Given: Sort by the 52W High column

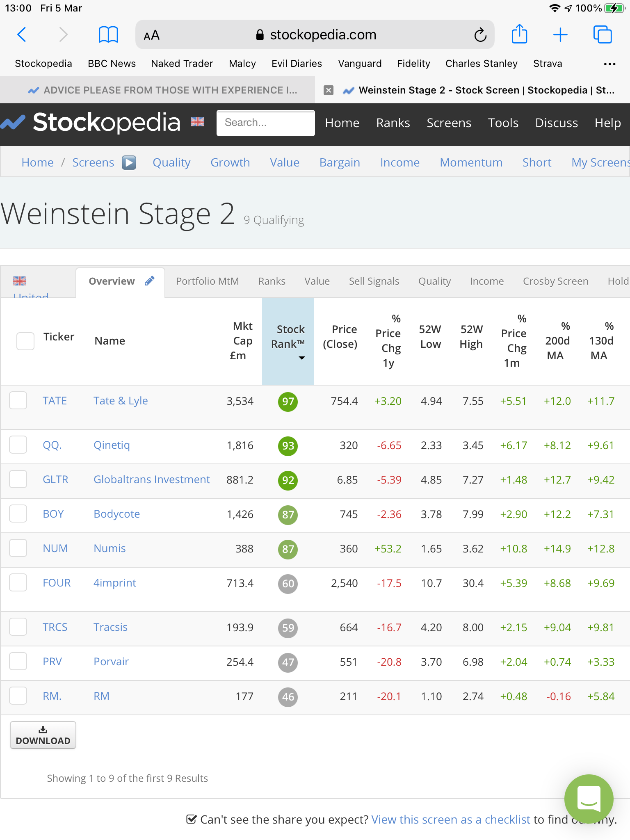Looking at the screenshot, I should click(471, 337).
